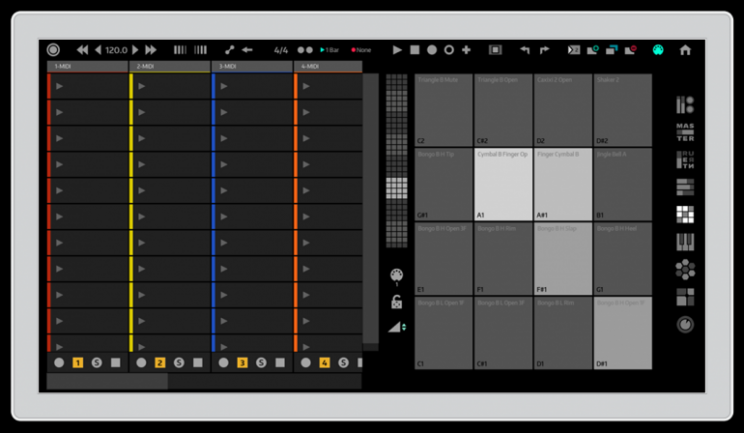Click the sidebar icon below MASTER

pyautogui.click(x=685, y=160)
